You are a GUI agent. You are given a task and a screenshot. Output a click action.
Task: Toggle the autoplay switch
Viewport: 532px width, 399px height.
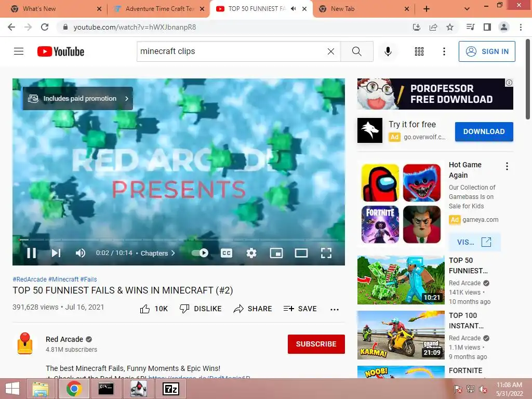pyautogui.click(x=200, y=253)
